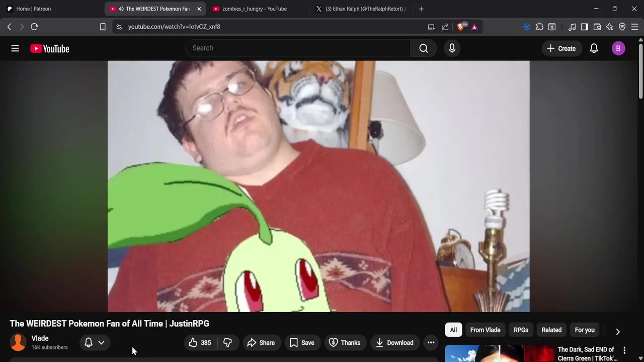
Task: Click the address bar URL
Action: pyautogui.click(x=174, y=27)
